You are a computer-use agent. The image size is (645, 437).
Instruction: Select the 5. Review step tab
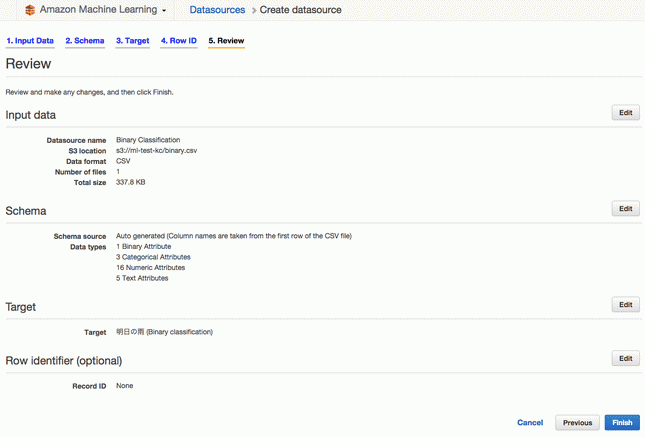(x=226, y=41)
